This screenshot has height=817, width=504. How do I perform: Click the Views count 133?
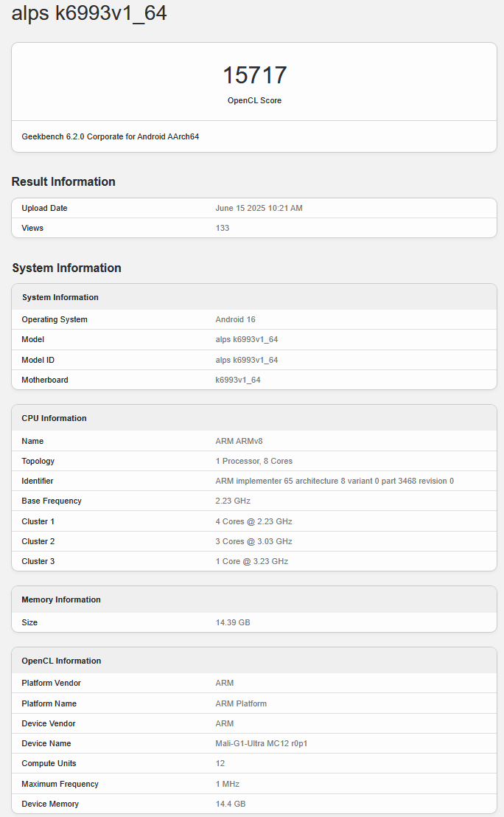222,228
